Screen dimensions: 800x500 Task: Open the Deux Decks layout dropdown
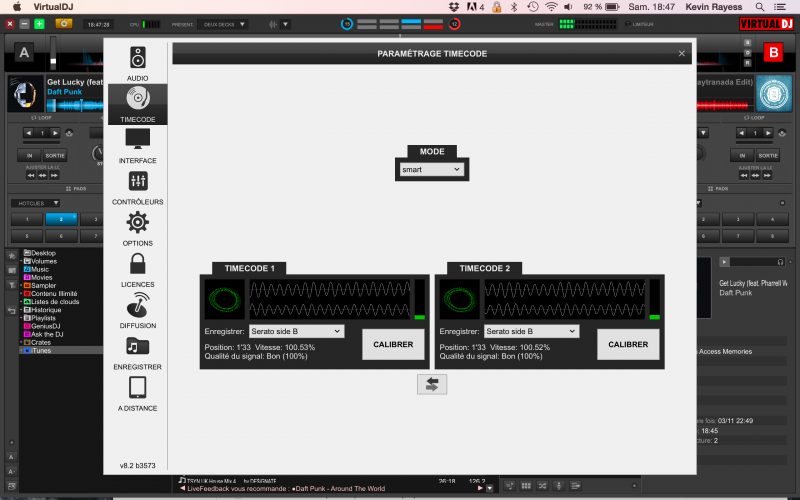[223, 24]
